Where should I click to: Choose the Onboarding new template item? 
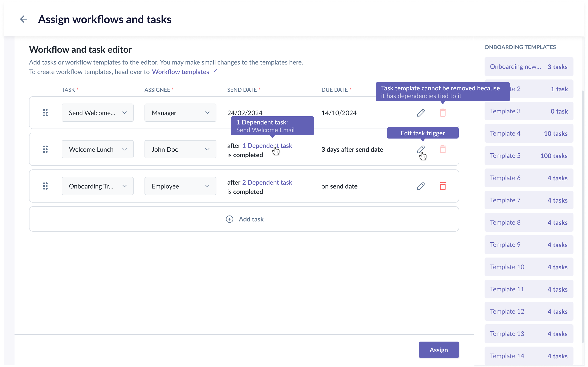tap(529, 67)
